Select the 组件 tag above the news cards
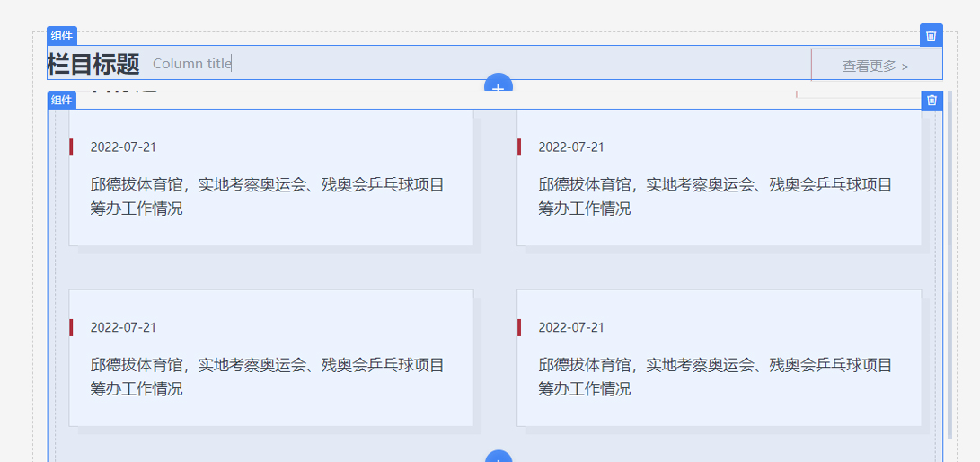Image resolution: width=980 pixels, height=462 pixels. tap(62, 100)
